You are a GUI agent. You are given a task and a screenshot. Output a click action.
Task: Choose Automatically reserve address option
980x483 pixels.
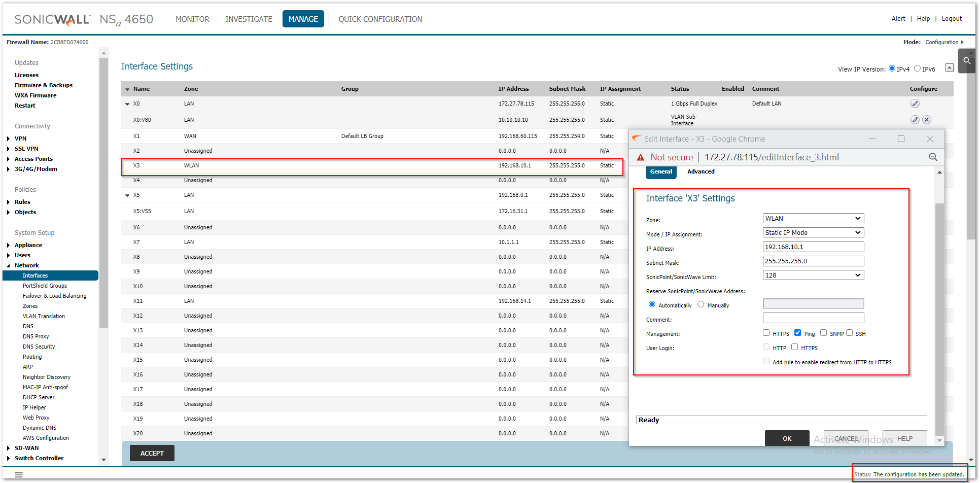click(652, 304)
